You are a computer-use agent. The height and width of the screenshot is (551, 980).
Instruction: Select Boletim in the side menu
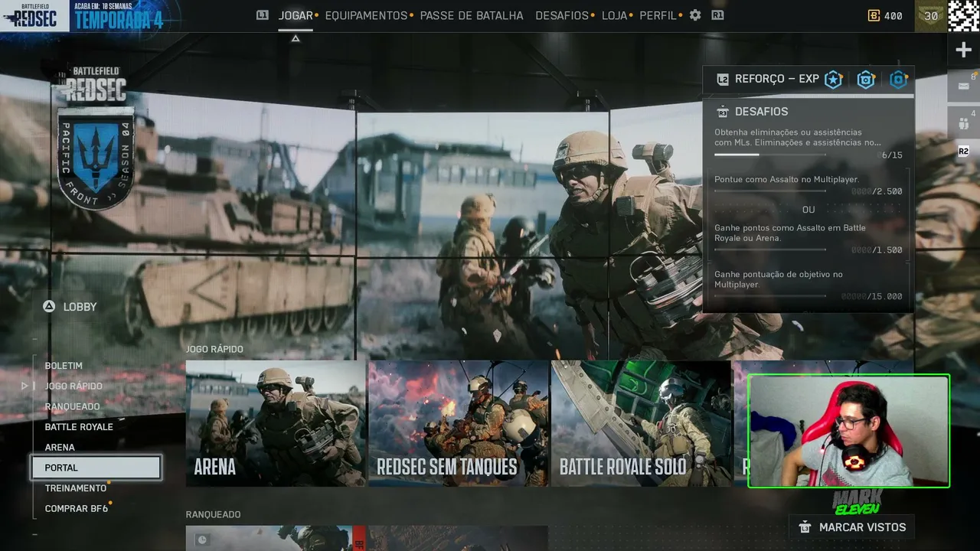point(64,366)
